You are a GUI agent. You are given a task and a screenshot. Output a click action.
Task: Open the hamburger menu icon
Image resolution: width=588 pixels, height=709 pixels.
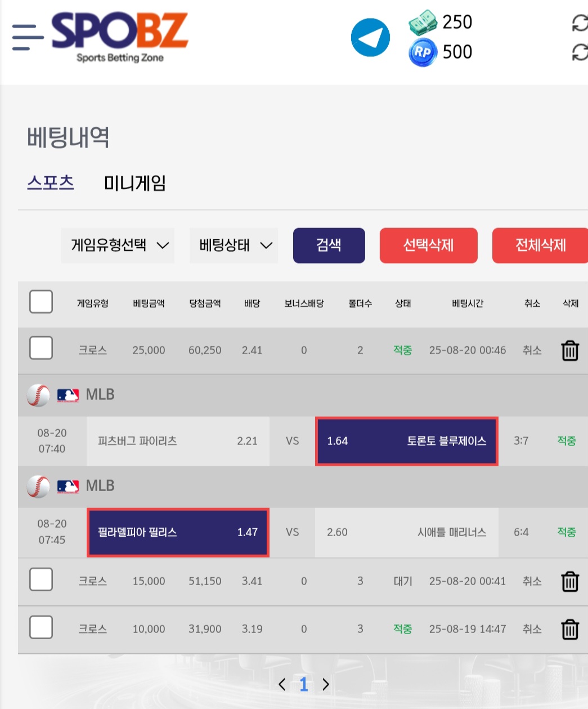click(28, 37)
